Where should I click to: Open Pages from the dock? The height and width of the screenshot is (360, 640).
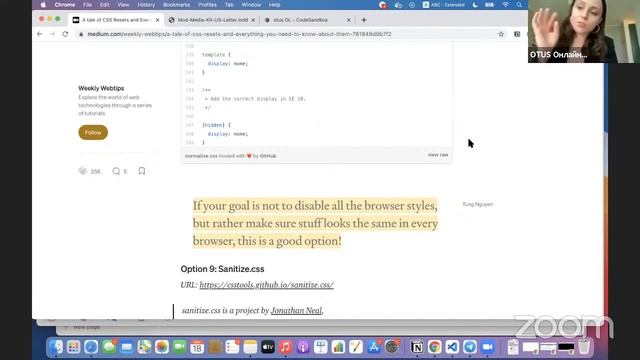coord(356,347)
